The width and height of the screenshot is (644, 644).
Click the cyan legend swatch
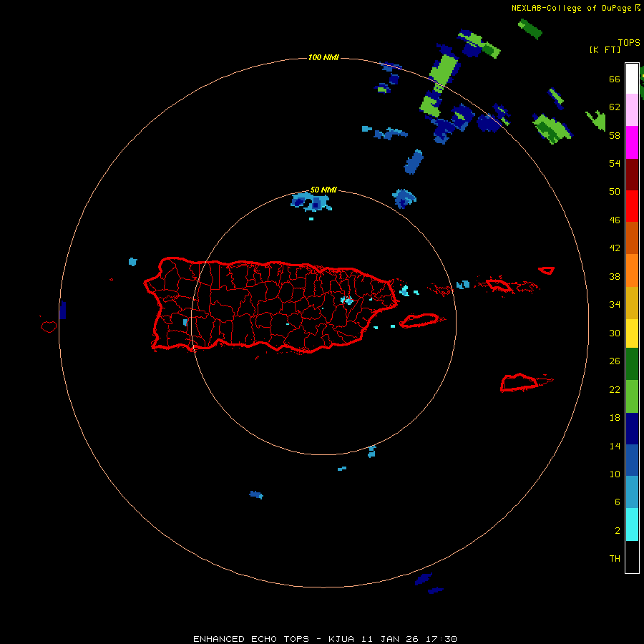pos(632,525)
